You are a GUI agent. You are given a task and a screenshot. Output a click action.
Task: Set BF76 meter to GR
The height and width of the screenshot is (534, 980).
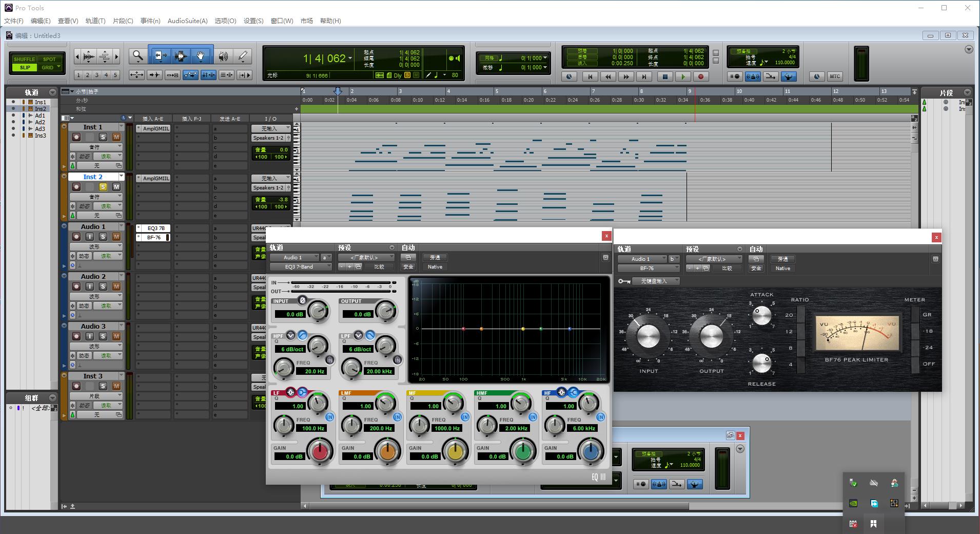click(x=916, y=315)
